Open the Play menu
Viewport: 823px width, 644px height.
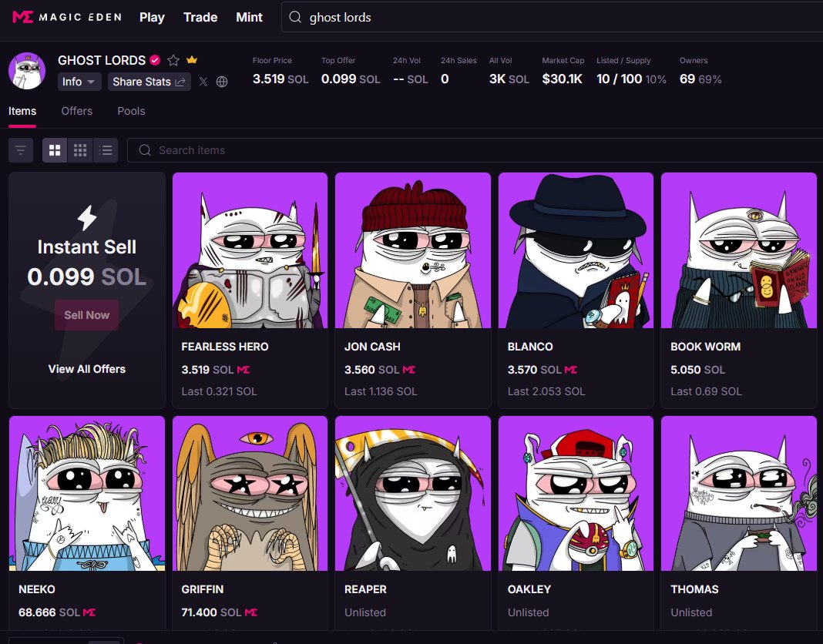pos(153,17)
